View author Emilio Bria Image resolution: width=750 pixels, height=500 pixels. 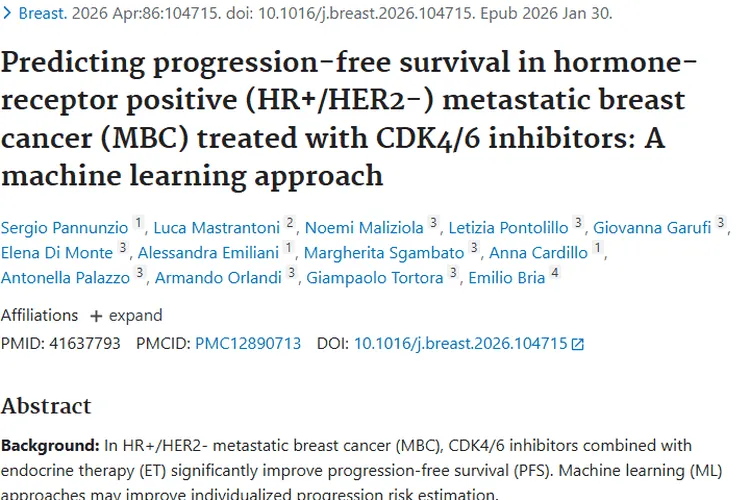pos(507,277)
